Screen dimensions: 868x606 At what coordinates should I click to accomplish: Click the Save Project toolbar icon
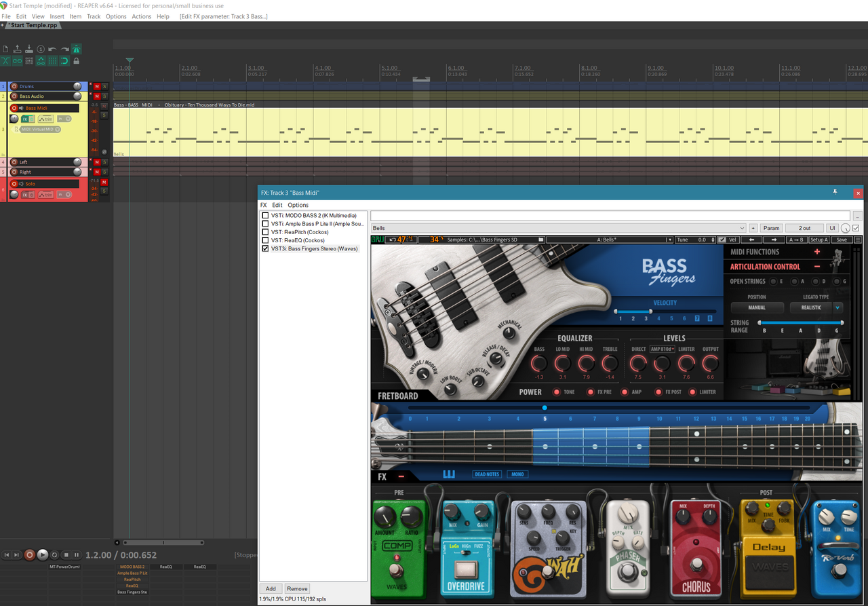coord(29,49)
